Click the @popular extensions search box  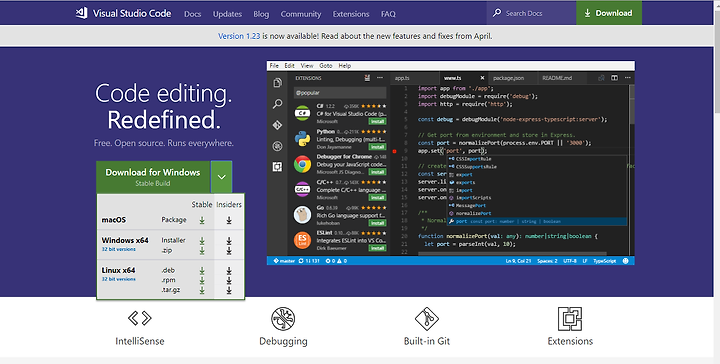340,93
